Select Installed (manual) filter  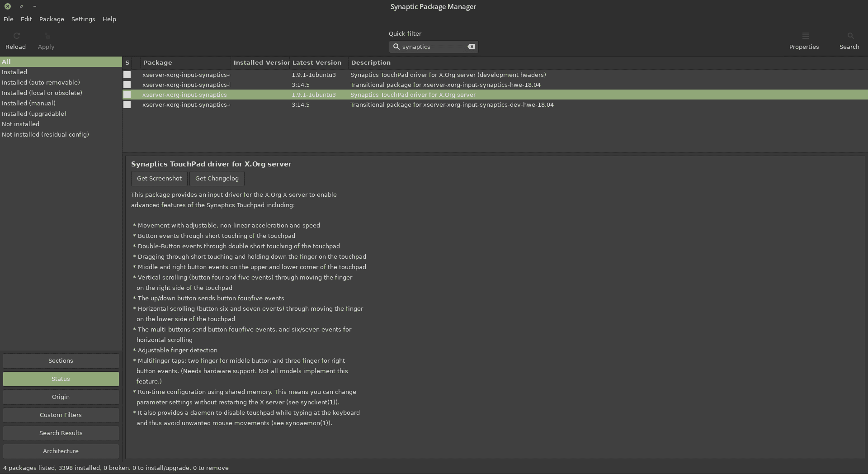pyautogui.click(x=61, y=103)
